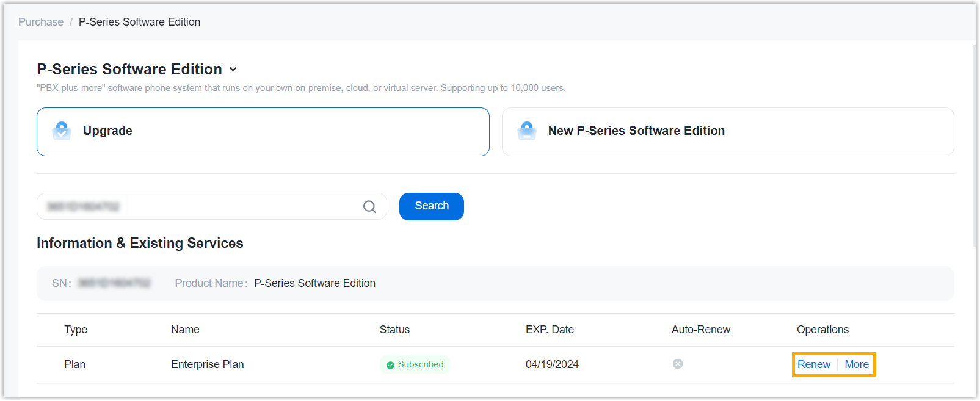Viewport: 980px width, 401px height.
Task: Click the EXP. Date column header
Action: (550, 330)
